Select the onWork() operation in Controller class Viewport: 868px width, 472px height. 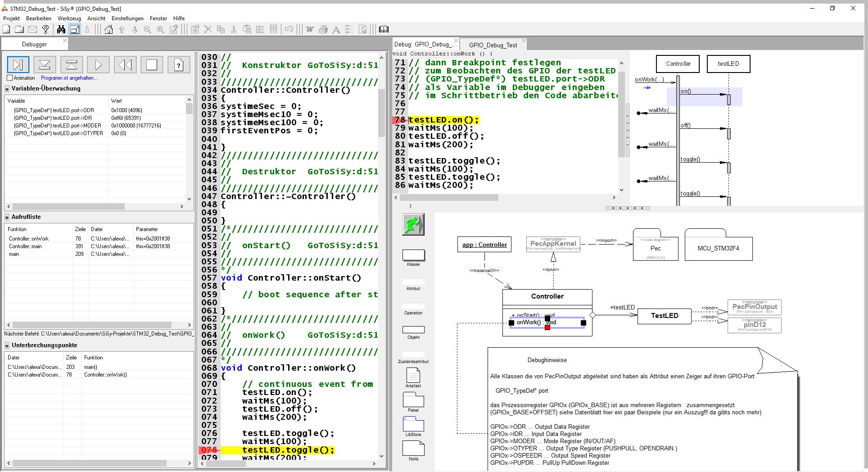pos(547,322)
